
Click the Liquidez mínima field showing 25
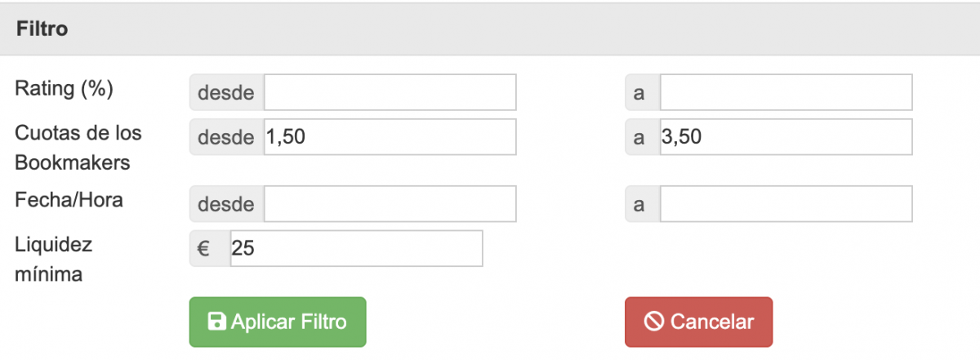356,248
